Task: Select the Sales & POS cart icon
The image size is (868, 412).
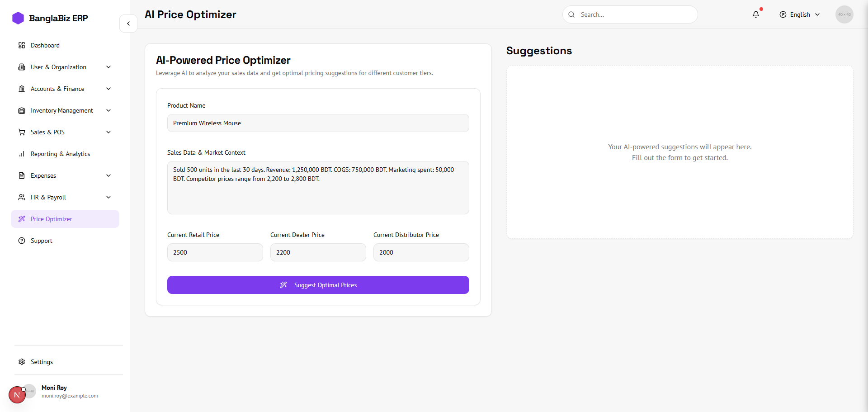Action: (22, 132)
